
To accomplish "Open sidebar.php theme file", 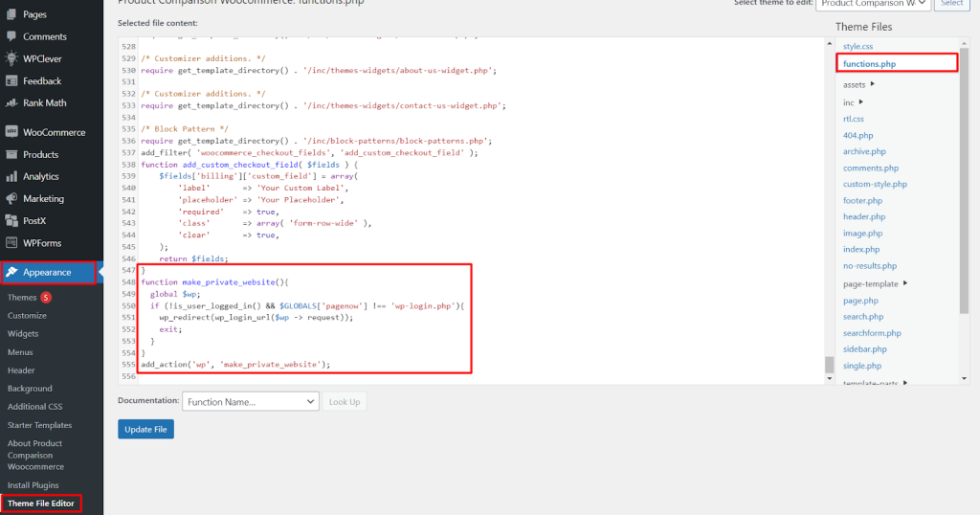I will click(x=864, y=349).
